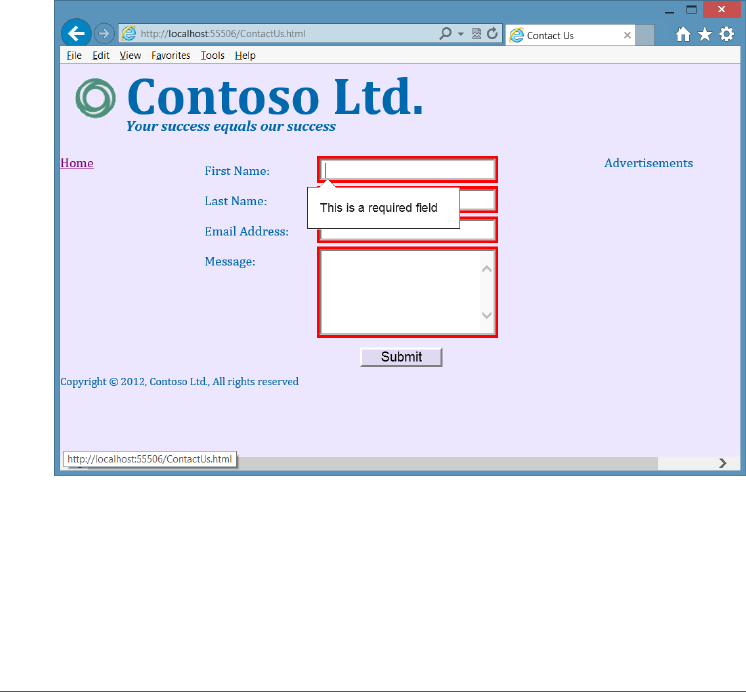Open a new tab with the blank tab button

[645, 35]
